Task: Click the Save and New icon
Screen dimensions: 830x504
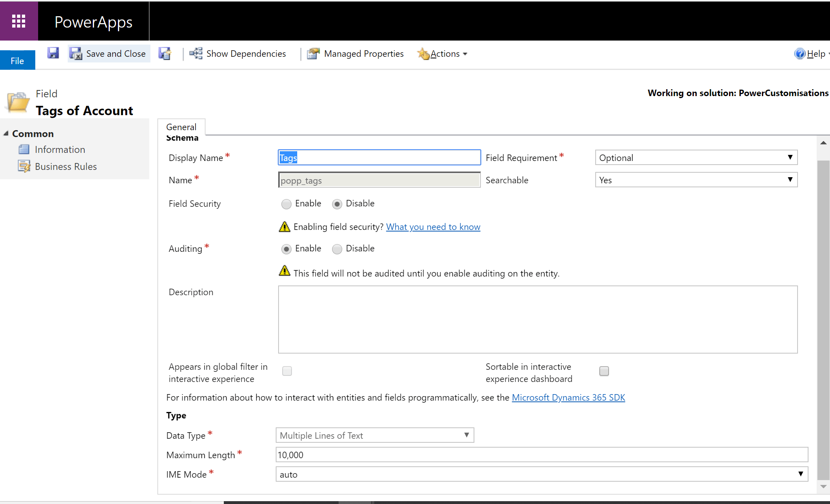Action: 165,54
